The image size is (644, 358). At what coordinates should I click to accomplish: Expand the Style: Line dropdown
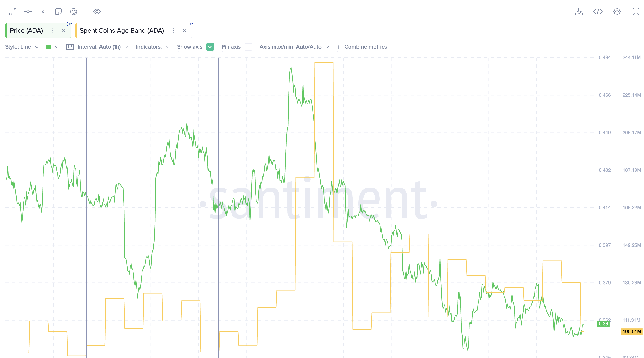22,47
